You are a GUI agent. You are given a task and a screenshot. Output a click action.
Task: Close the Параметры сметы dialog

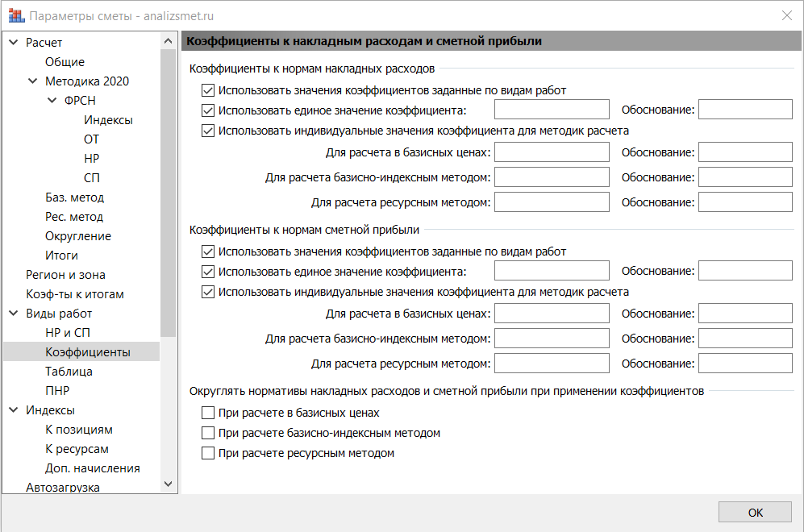tap(786, 15)
